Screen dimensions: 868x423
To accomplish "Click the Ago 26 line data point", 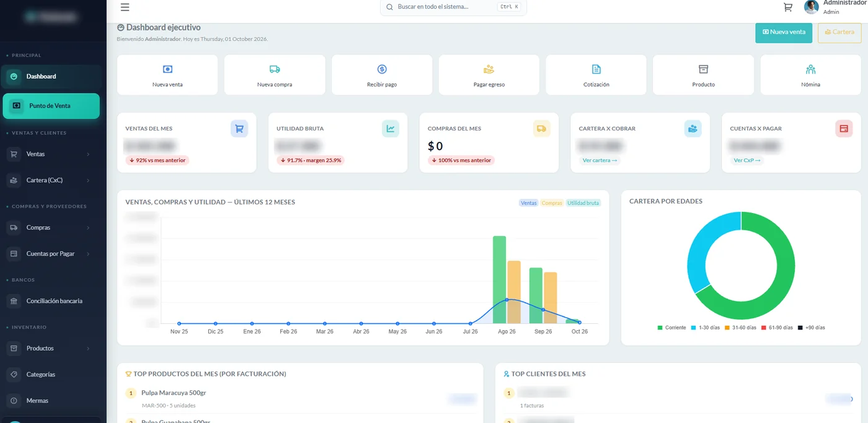I will [507, 300].
